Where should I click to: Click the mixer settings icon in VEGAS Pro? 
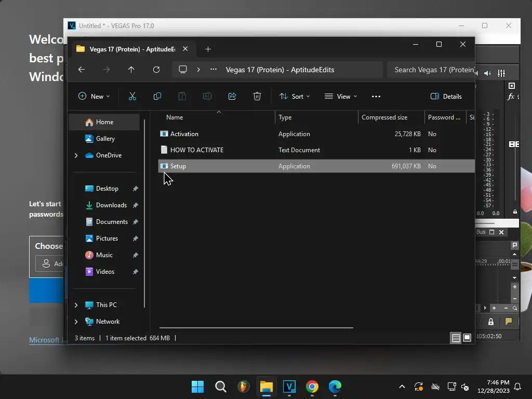pos(501,73)
